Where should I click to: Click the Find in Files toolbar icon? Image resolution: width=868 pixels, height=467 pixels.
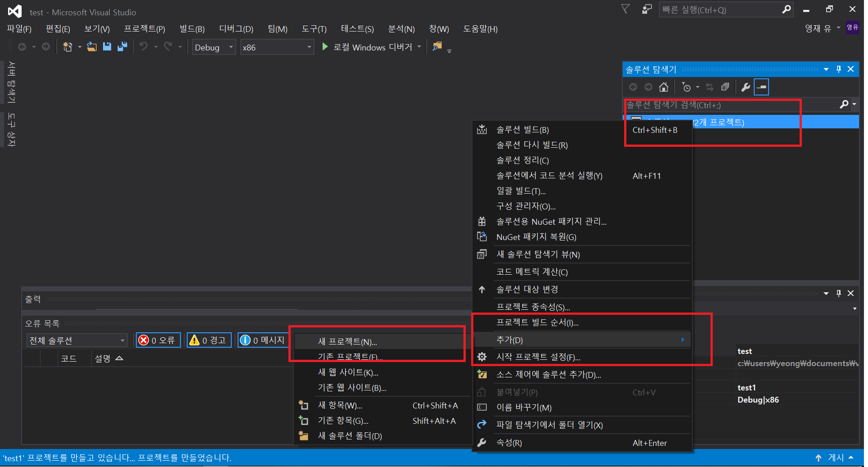[437, 46]
